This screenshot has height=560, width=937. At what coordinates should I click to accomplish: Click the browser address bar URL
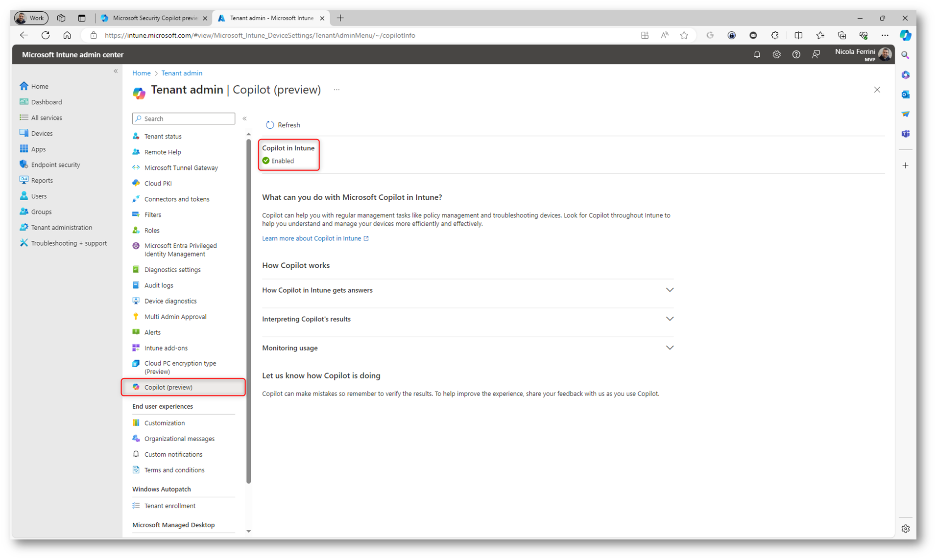coord(260,35)
